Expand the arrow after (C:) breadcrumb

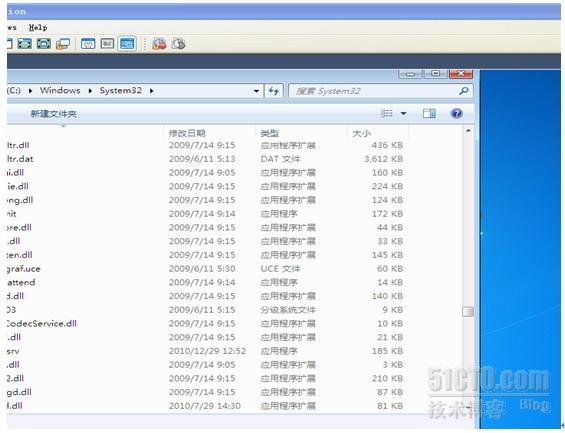coord(31,91)
